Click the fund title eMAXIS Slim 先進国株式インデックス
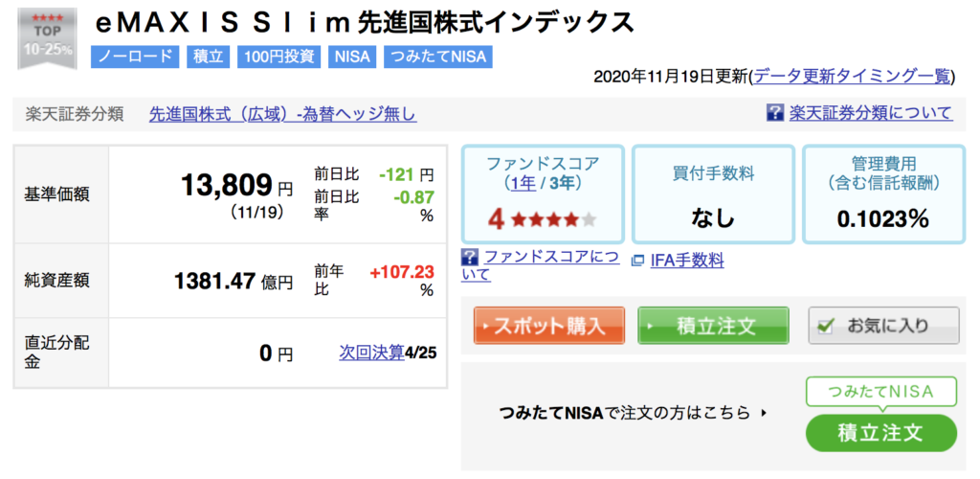The width and height of the screenshot is (980, 479). (364, 23)
